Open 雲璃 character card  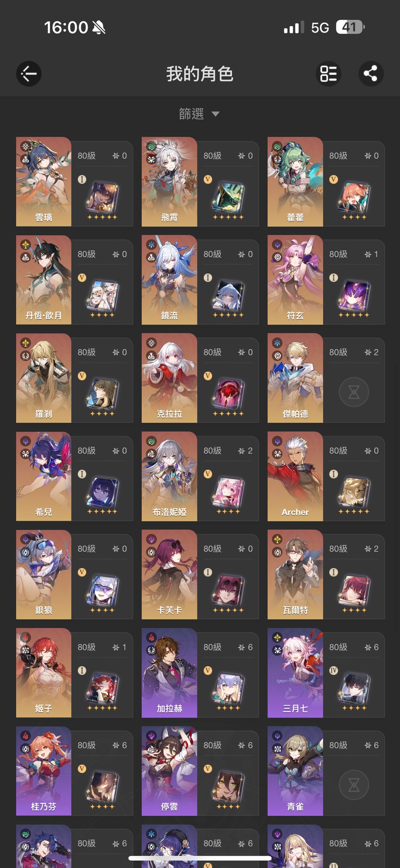75,182
